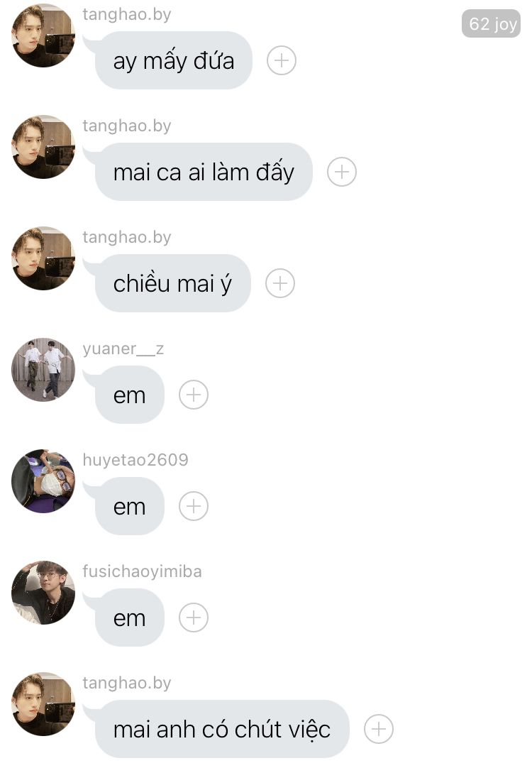Open yuaner__z profile picture
This screenshot has height=768, width=532.
(x=43, y=370)
